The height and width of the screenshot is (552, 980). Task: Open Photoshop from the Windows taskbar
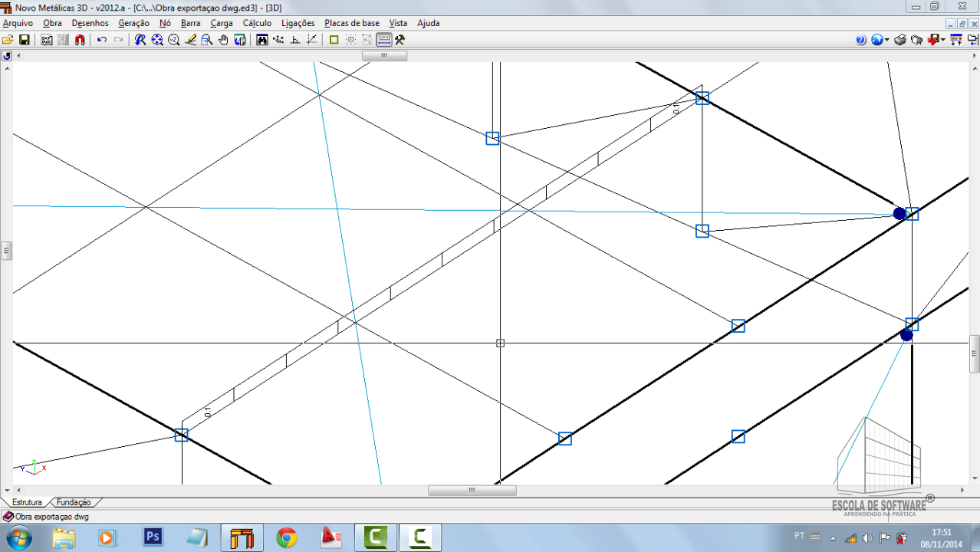tap(153, 537)
